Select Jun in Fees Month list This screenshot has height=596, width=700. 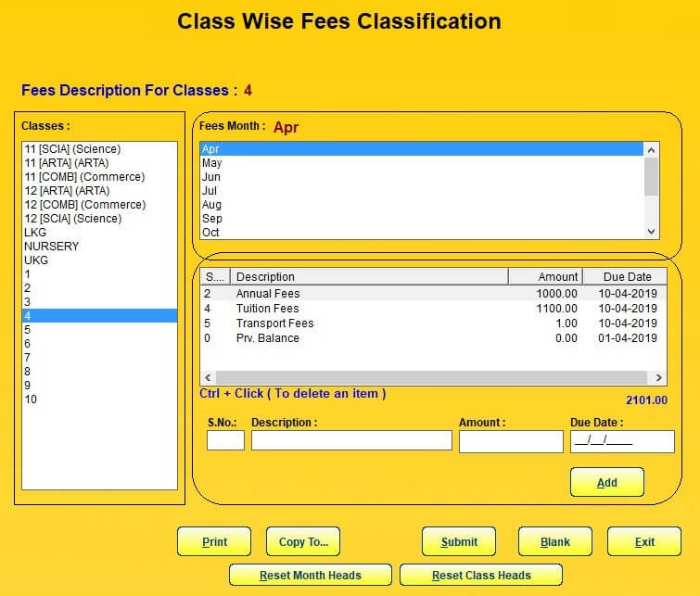[422, 176]
